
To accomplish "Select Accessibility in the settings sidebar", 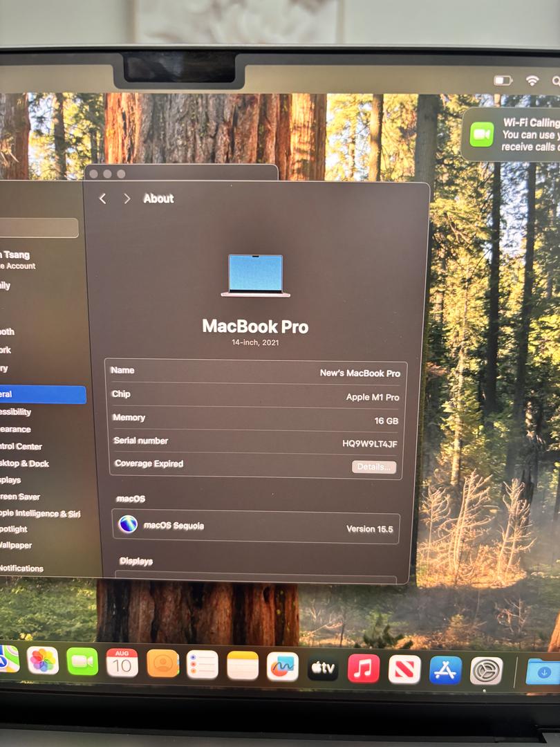I will [15, 412].
